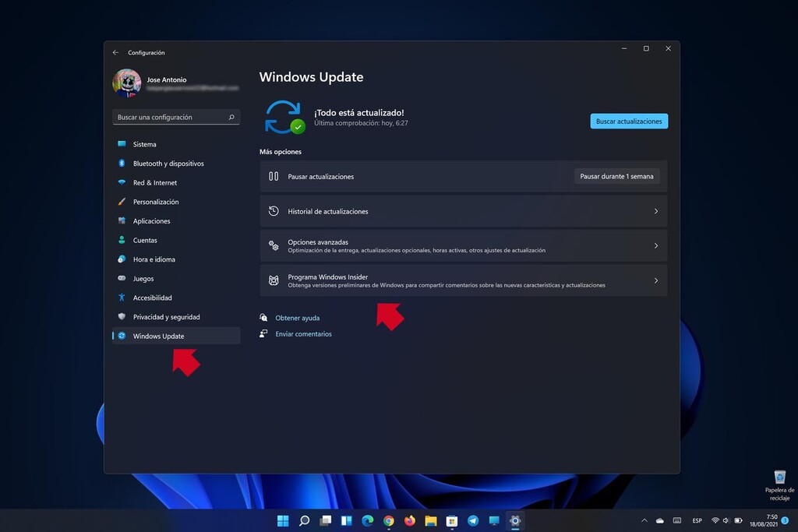
Task: Click the clock showing 18/08/2021
Action: coord(764,520)
